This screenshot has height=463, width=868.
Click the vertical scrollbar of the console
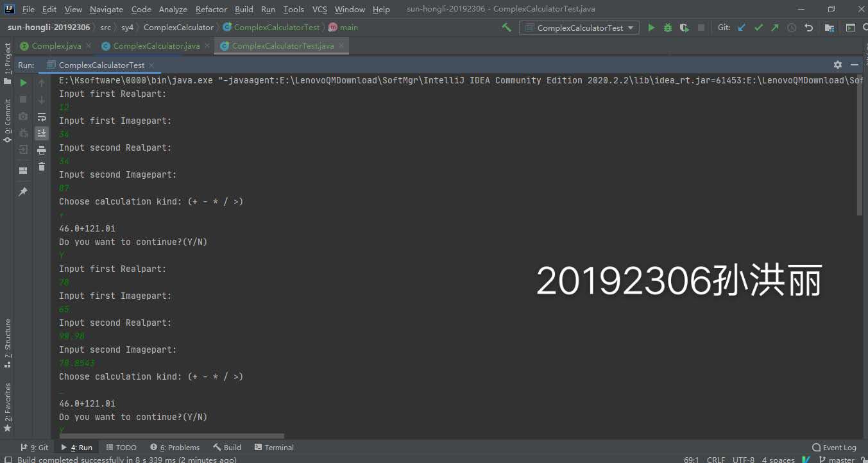tap(860, 144)
